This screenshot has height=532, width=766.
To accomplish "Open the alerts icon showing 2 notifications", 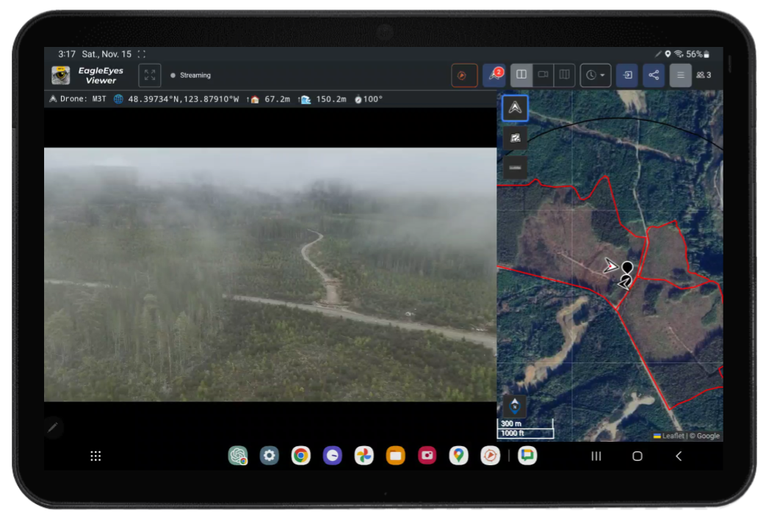I will 494,75.
